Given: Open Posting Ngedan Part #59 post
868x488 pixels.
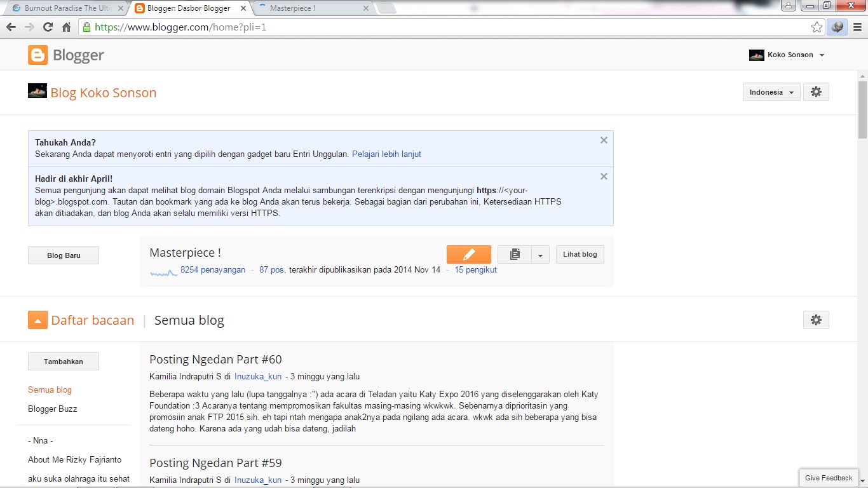Looking at the screenshot, I should coord(215,463).
